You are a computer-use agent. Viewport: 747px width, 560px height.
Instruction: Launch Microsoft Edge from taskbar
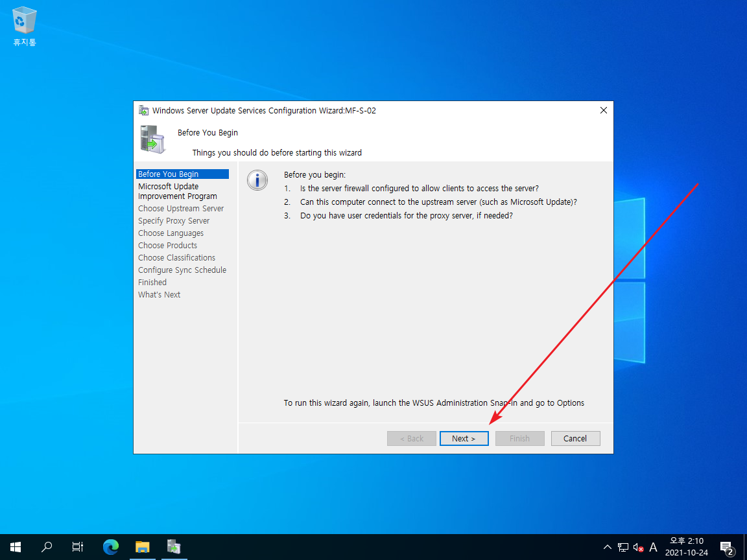tap(111, 546)
